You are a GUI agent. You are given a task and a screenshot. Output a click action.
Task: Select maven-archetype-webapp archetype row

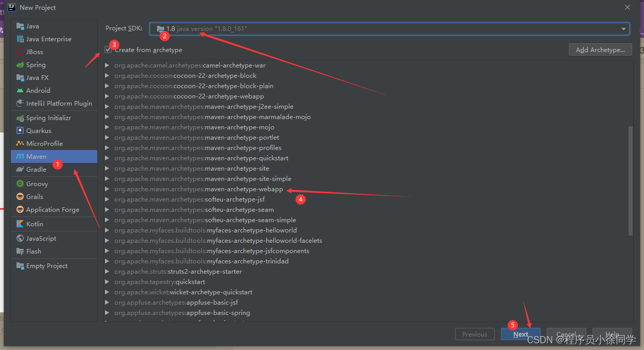(x=365, y=189)
